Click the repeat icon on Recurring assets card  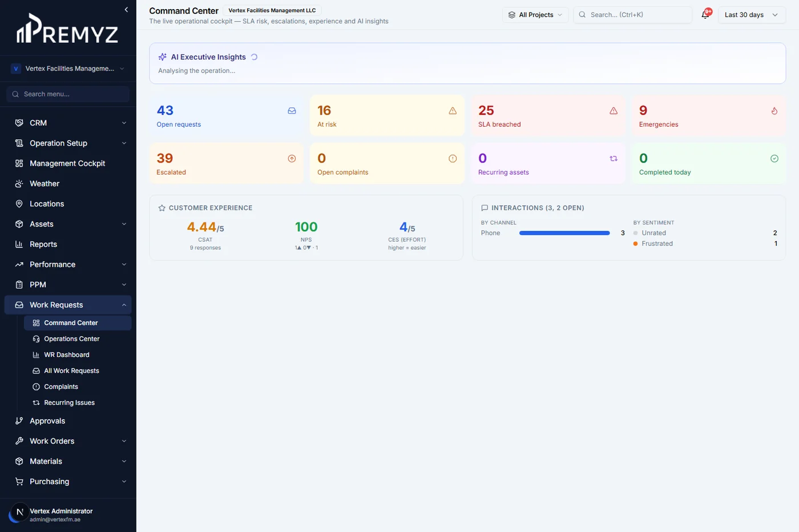click(614, 159)
